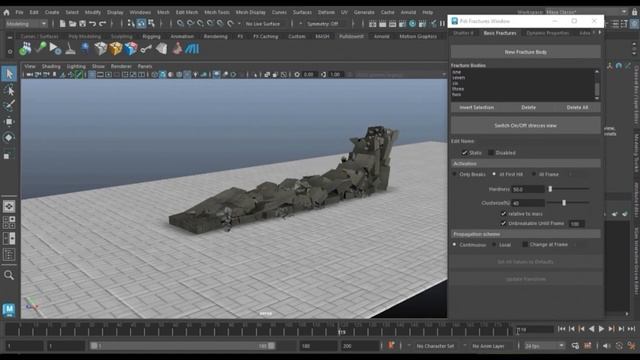Click the orange cracked cube shelf icon
640x360 pixels.
point(116,49)
